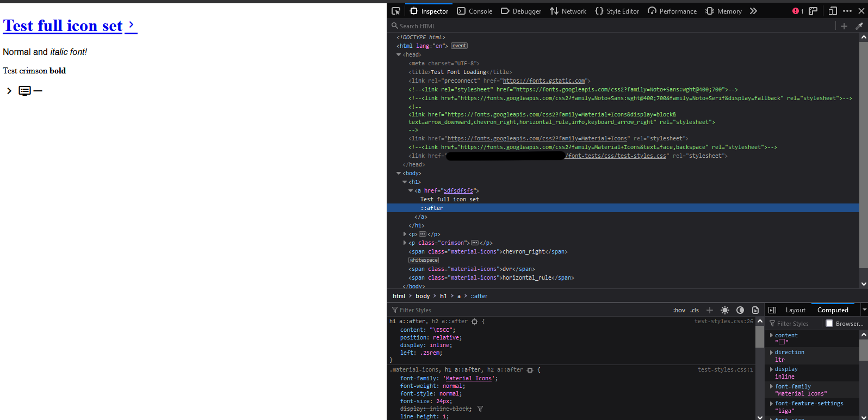Select the h1 breadcrumb

443,296
